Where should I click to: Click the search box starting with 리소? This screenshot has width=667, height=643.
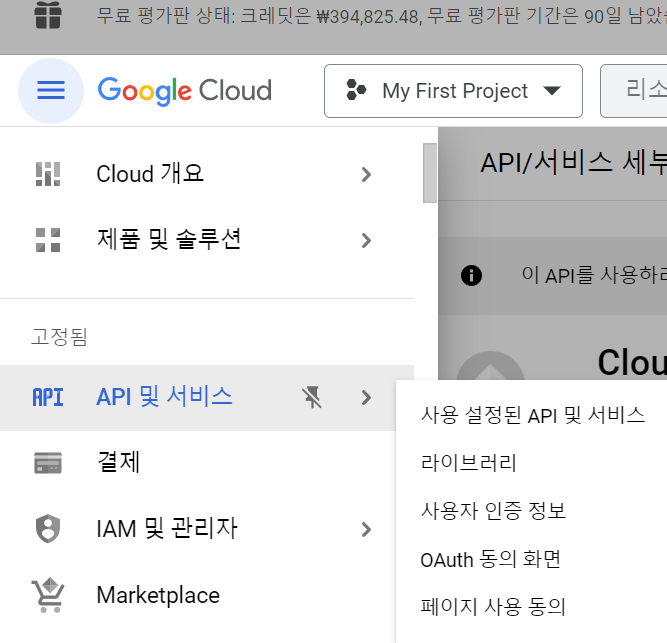(x=634, y=91)
